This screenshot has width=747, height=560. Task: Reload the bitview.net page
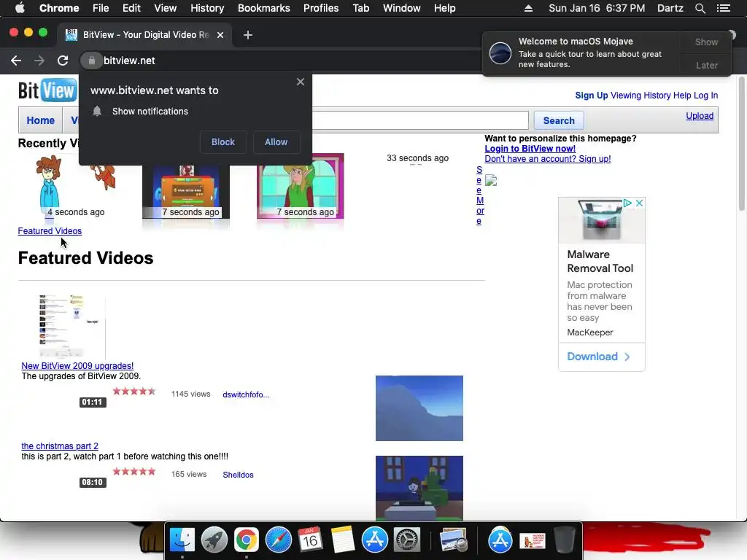tap(63, 61)
